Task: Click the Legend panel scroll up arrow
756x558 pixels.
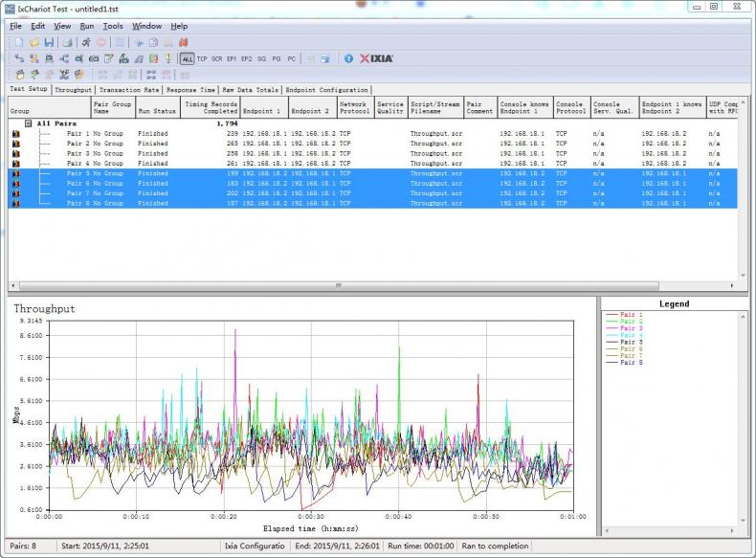Action: 743,317
